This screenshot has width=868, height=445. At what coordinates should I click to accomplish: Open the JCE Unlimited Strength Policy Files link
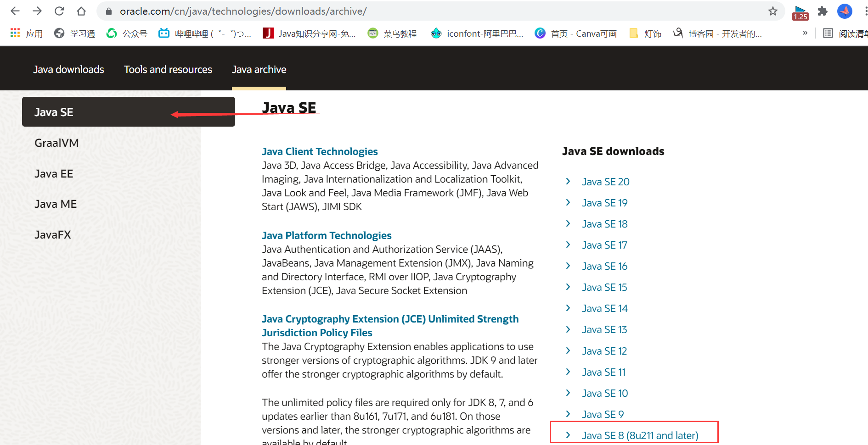pyautogui.click(x=390, y=326)
